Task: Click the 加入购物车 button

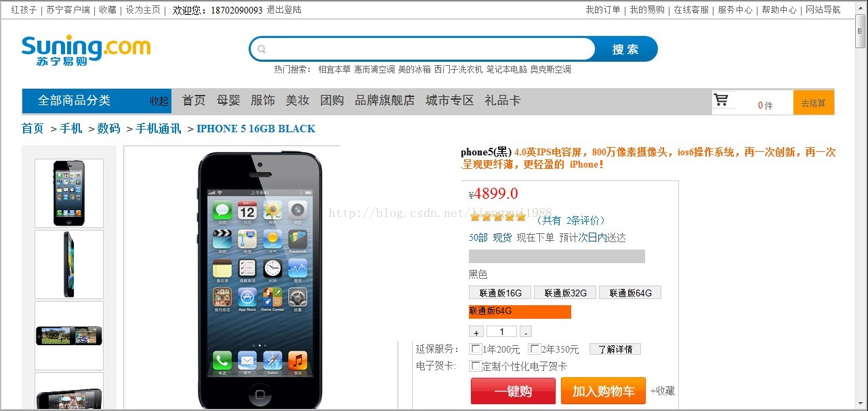Action: coord(603,391)
